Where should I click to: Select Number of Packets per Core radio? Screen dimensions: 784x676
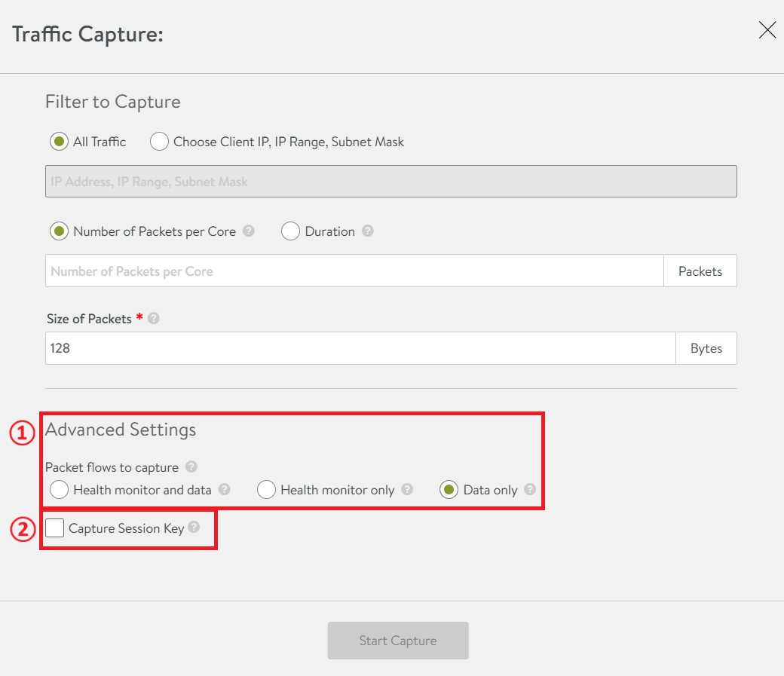[x=59, y=231]
